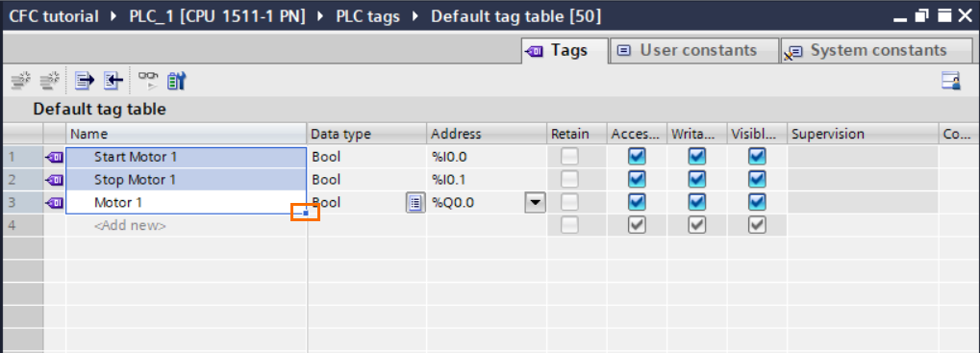Select address cell %I0.1
Image resolution: width=980 pixels, height=353 pixels.
coord(487,180)
